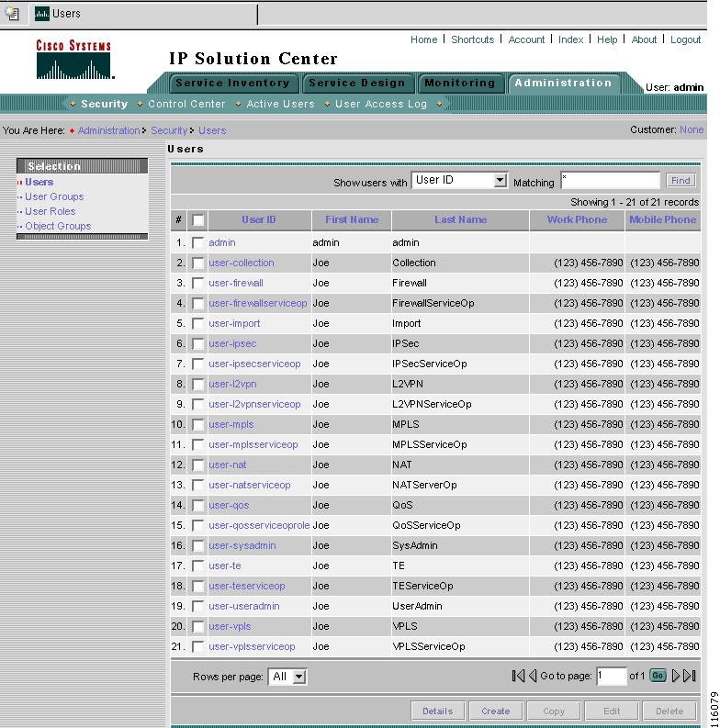
Task: Go to the Monitoring tab
Action: pyautogui.click(x=460, y=84)
